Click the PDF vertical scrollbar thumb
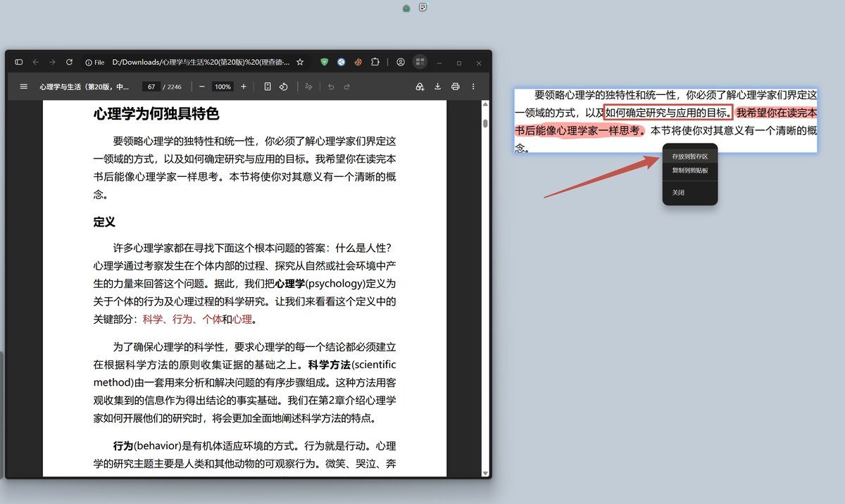 485,123
